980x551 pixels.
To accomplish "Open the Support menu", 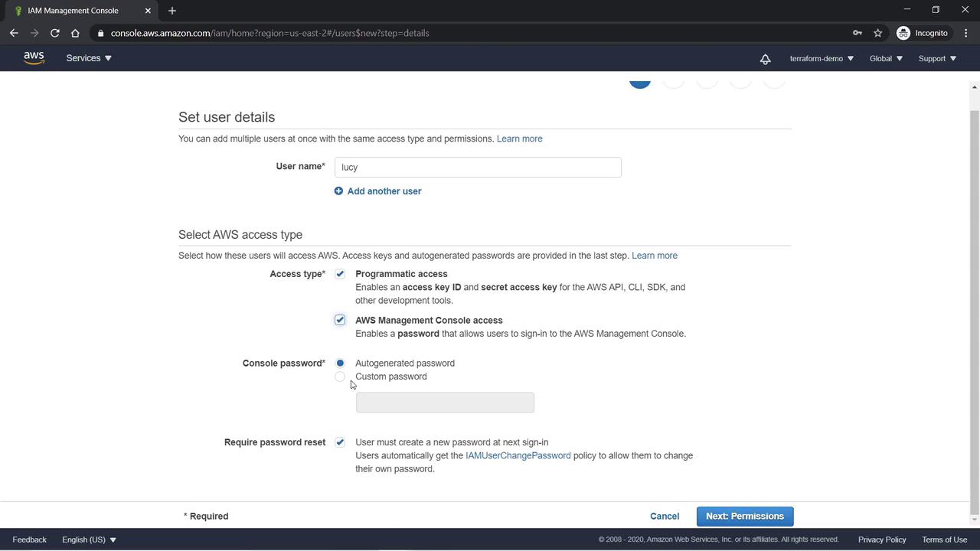I will (937, 58).
